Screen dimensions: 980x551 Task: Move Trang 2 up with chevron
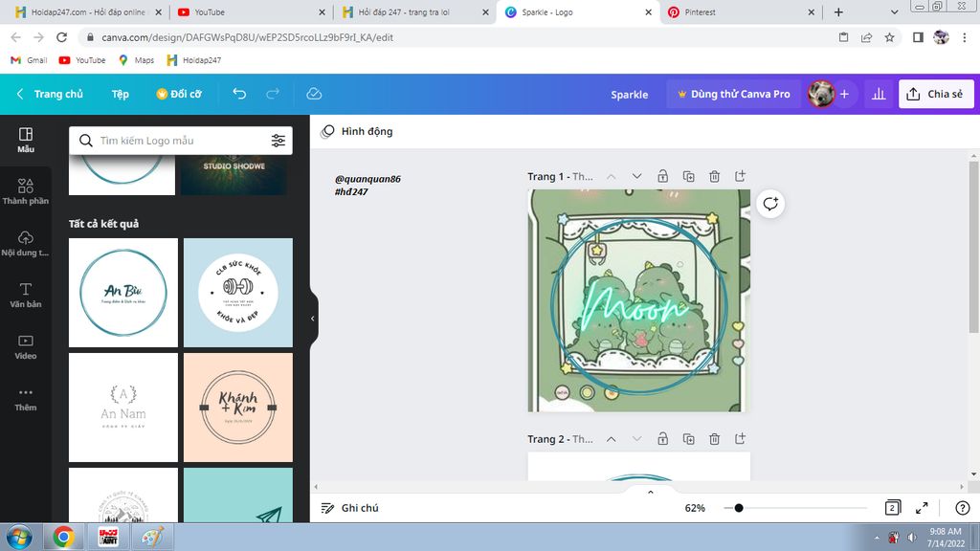[612, 439]
